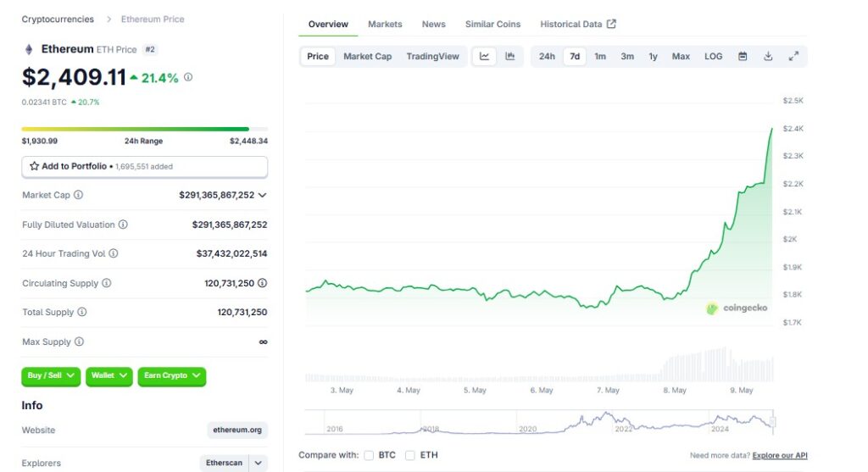
Task: Open Etherscan explorer link
Action: coord(224,463)
